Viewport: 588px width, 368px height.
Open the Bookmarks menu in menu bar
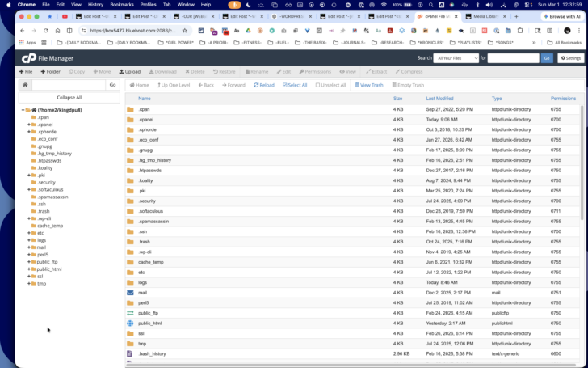pyautogui.click(x=122, y=5)
